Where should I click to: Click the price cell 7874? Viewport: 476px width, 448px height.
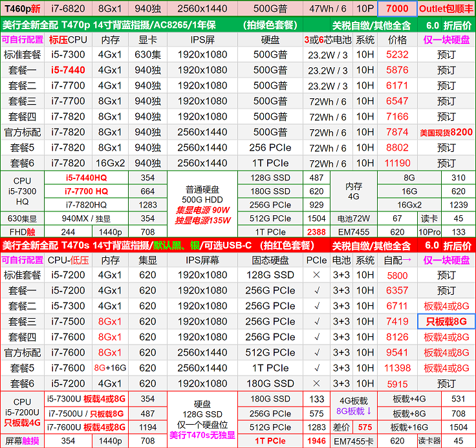tap(397, 132)
